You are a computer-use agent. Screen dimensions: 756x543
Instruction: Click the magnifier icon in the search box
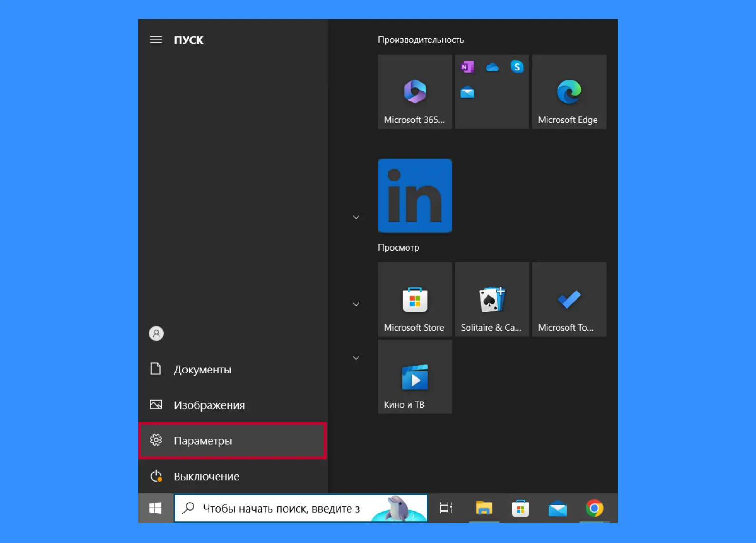tap(189, 508)
